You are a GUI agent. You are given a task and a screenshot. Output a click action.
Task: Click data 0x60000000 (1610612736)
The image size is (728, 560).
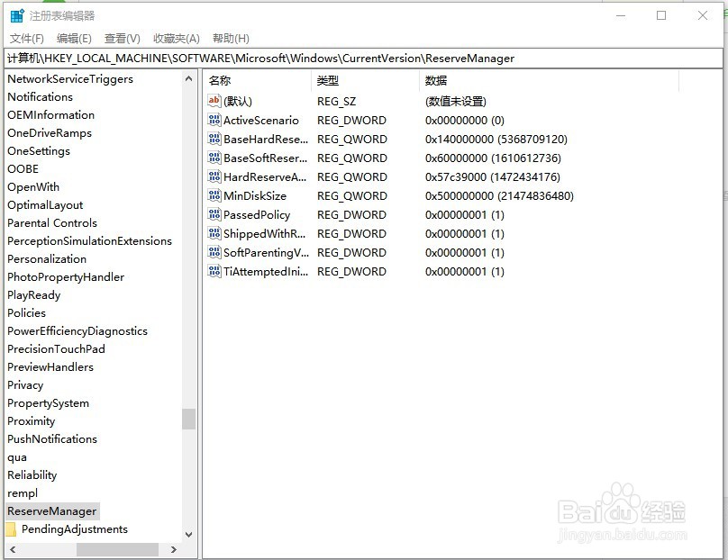(493, 158)
